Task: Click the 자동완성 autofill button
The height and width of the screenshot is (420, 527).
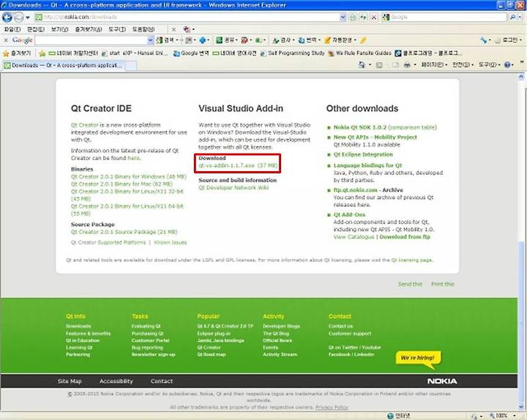Action: coord(338,40)
